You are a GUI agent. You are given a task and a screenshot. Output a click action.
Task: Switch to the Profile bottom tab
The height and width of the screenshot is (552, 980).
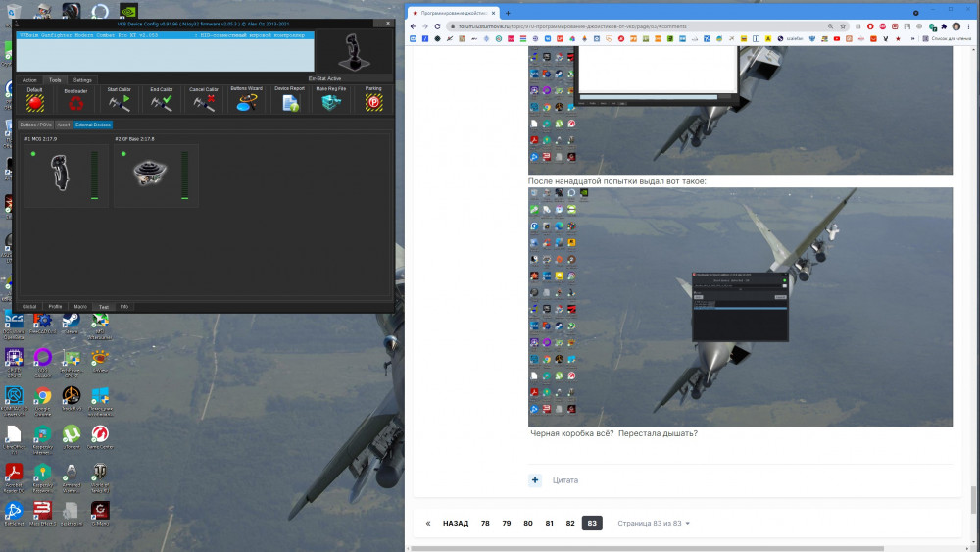click(55, 306)
